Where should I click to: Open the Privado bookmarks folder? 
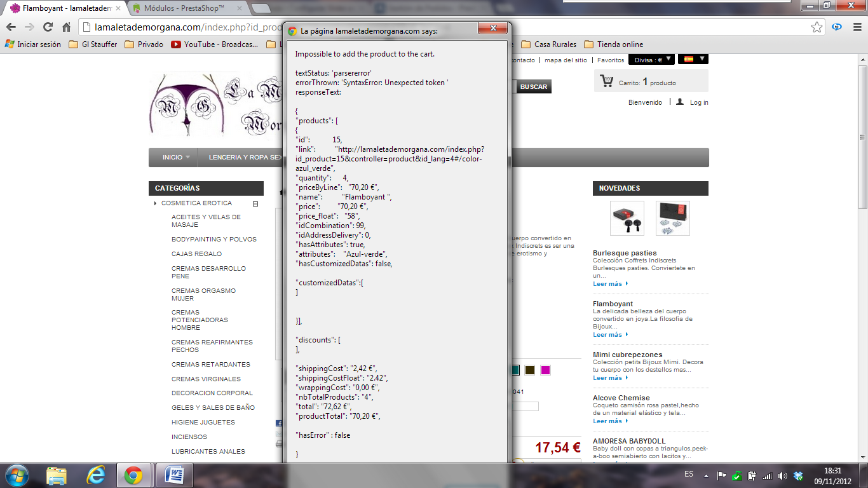[144, 44]
